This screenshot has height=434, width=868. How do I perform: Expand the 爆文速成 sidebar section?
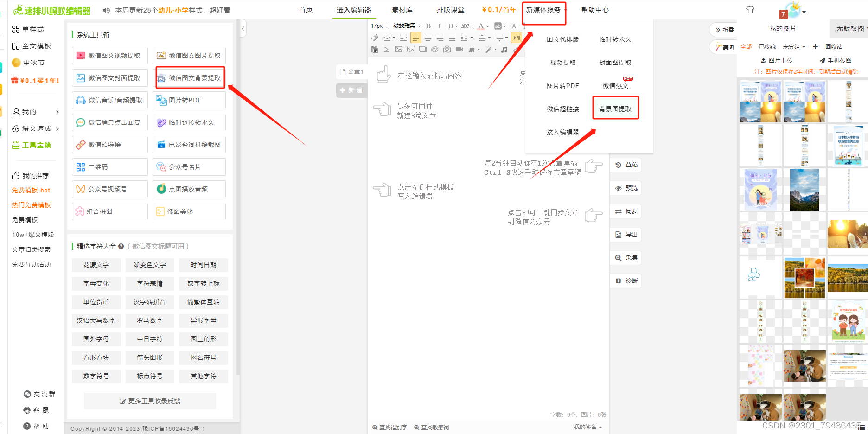pyautogui.click(x=36, y=128)
